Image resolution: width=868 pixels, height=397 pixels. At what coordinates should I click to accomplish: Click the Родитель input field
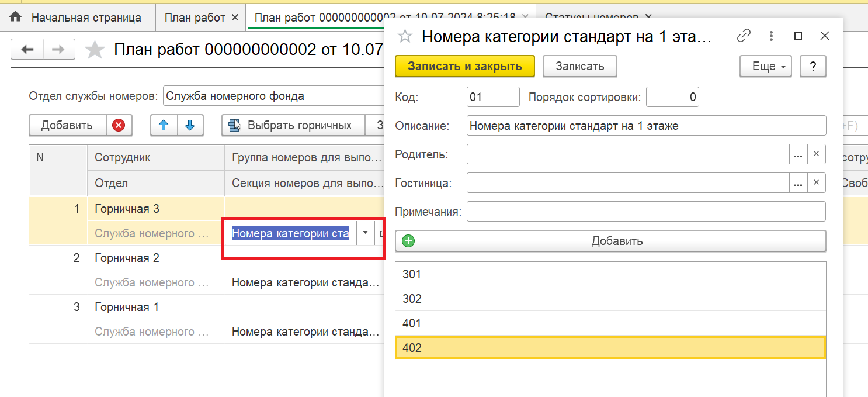click(x=628, y=154)
